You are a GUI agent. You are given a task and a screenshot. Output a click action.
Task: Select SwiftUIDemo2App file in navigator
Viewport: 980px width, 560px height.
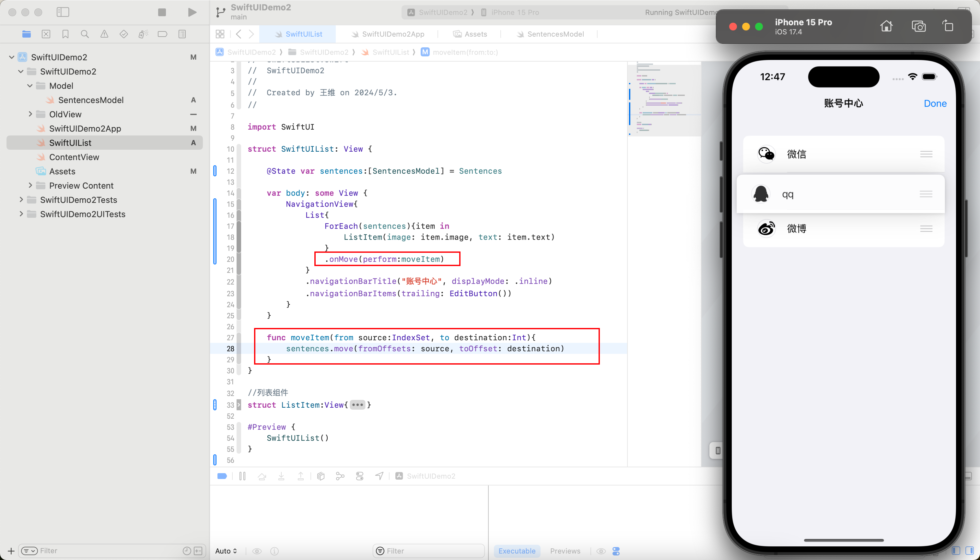click(85, 128)
